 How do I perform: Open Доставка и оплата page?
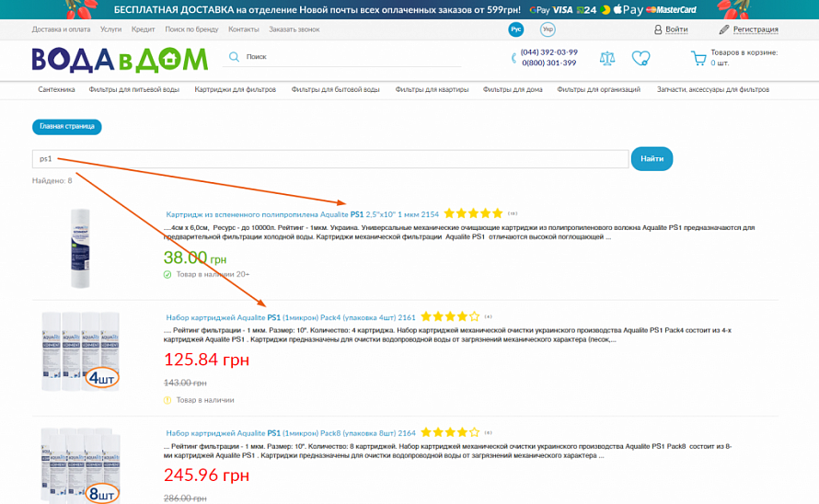tap(61, 29)
